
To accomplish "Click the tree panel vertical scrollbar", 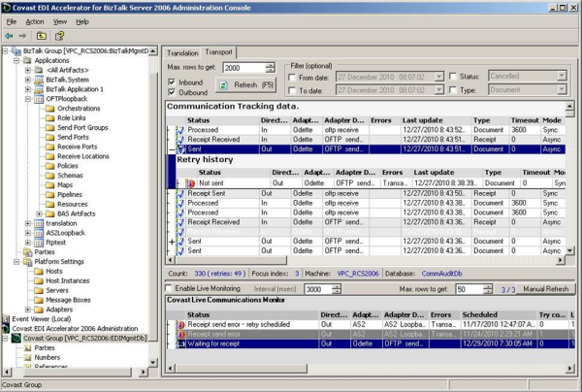I will pyautogui.click(x=153, y=208).
